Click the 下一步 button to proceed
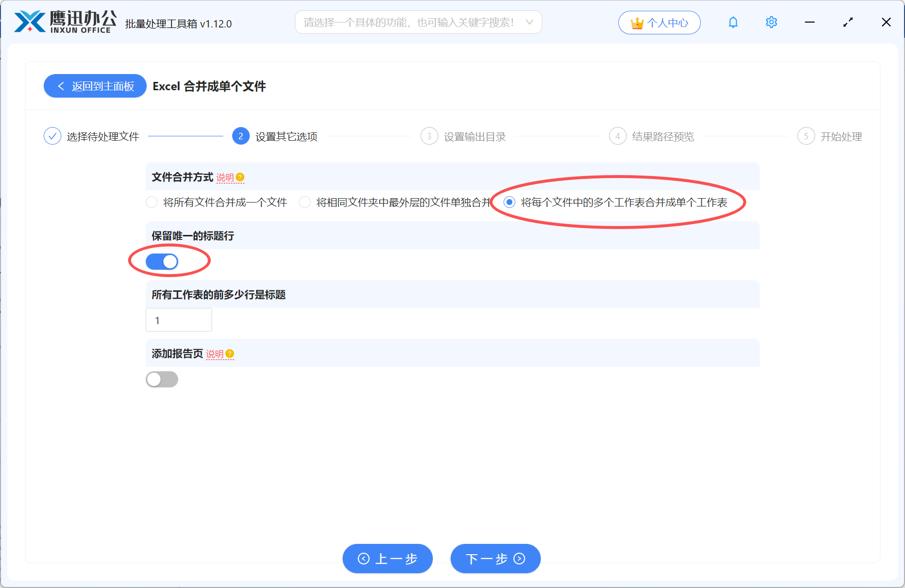Image resolution: width=905 pixels, height=588 pixels. (495, 559)
